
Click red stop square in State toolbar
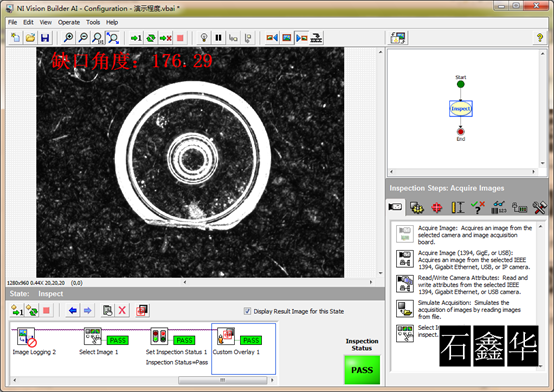[46, 311]
